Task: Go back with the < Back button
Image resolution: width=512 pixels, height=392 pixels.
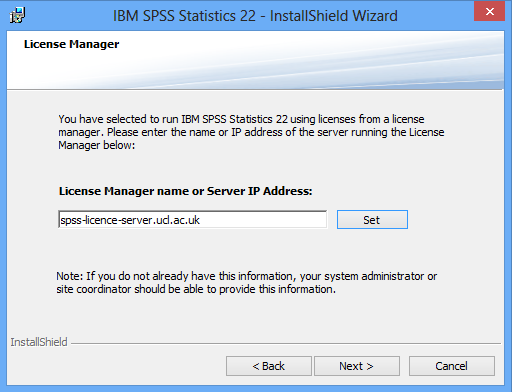Action: [x=269, y=366]
